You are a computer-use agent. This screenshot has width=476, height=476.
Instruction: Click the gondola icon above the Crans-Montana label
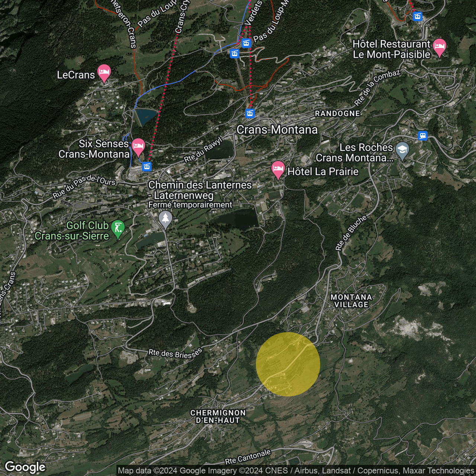(x=250, y=113)
